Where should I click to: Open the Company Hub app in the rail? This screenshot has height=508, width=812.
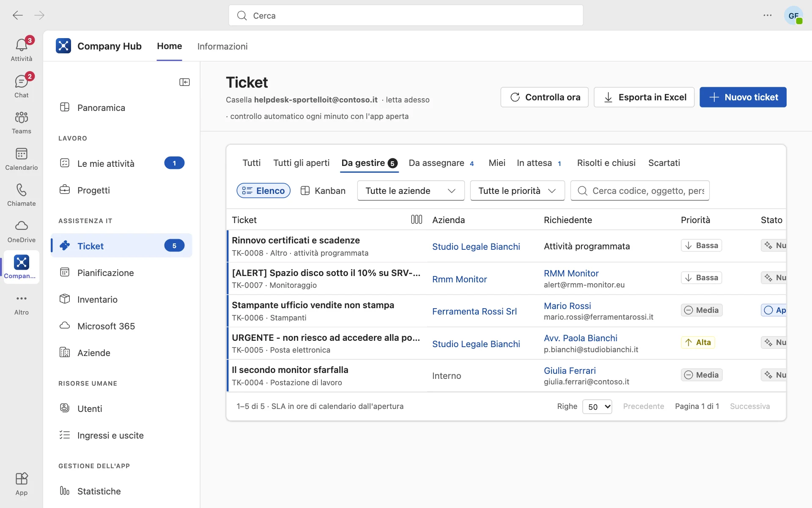[21, 267]
